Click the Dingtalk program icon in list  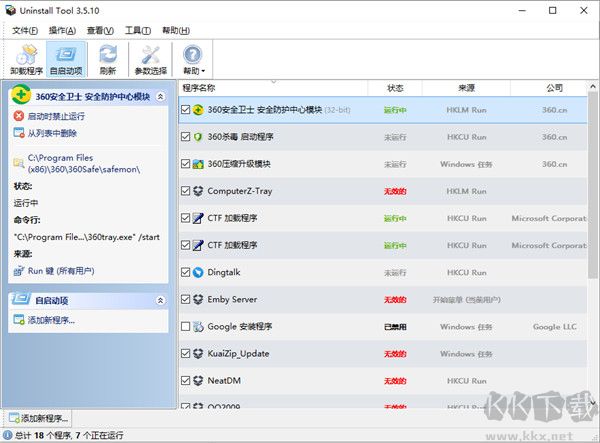[198, 271]
